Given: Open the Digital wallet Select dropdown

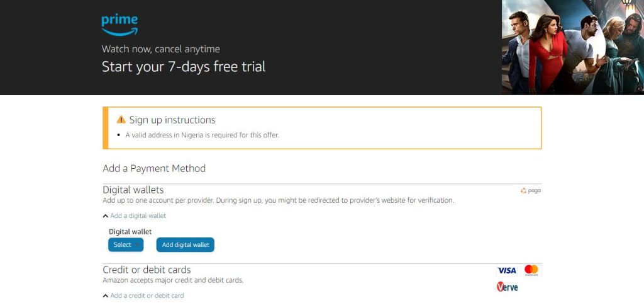Looking at the screenshot, I should (x=126, y=244).
